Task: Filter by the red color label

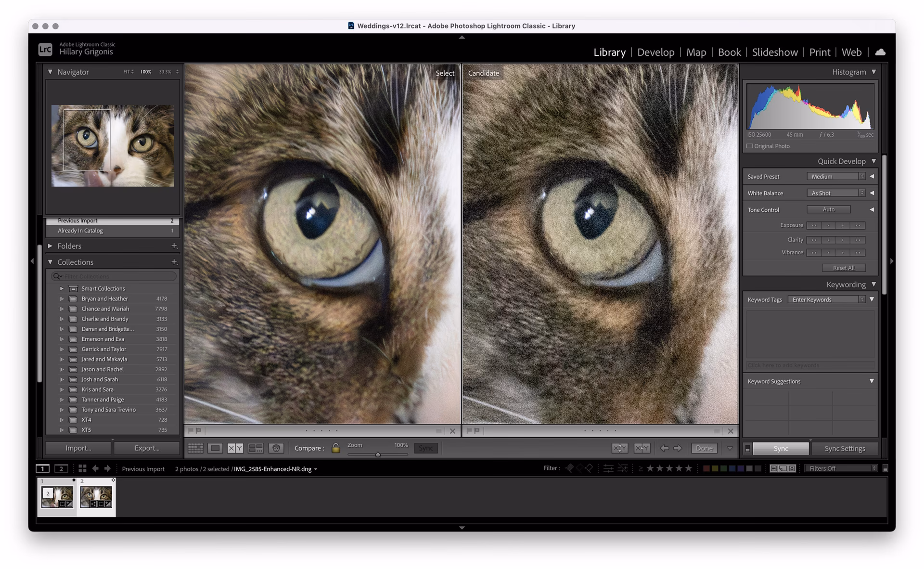Action: 707,467
